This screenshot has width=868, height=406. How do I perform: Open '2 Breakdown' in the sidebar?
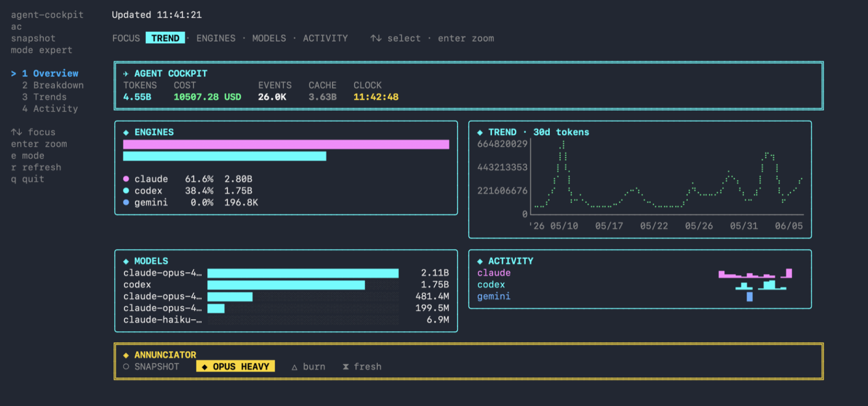[x=53, y=85]
